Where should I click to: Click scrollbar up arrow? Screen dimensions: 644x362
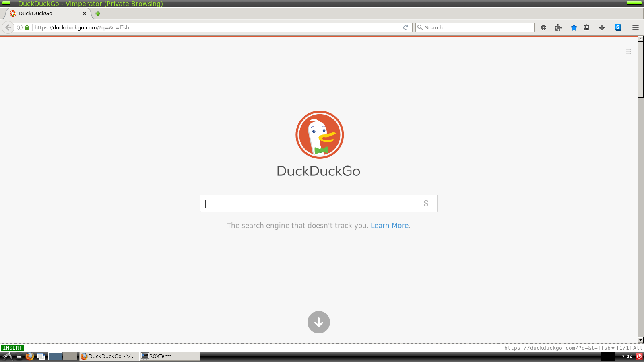[x=641, y=39]
